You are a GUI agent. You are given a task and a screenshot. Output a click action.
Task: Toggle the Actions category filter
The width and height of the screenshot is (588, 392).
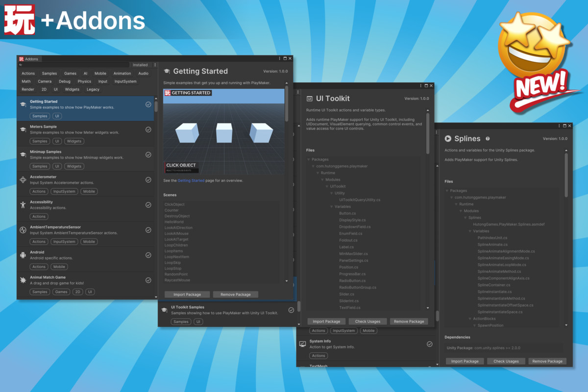click(x=28, y=73)
